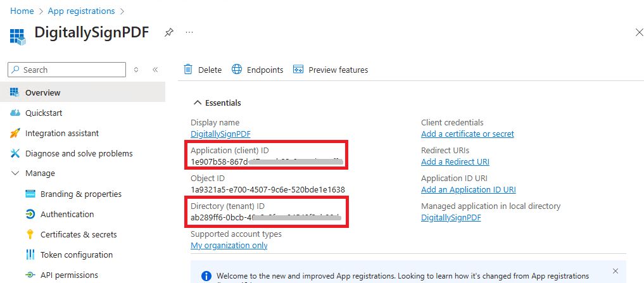Click the Redirect URIs label
The image size is (644, 283).
445,150
